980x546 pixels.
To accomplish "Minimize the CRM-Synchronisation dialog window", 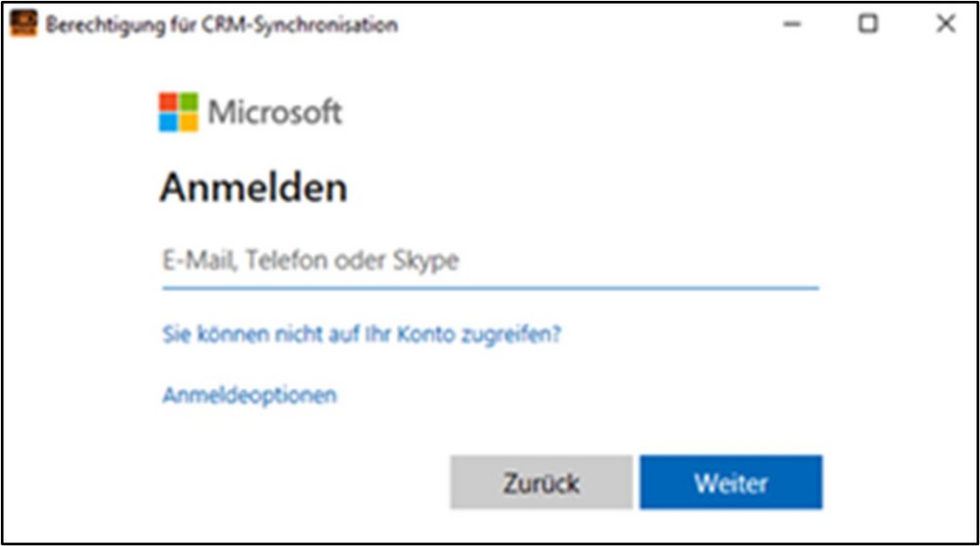I will (793, 25).
